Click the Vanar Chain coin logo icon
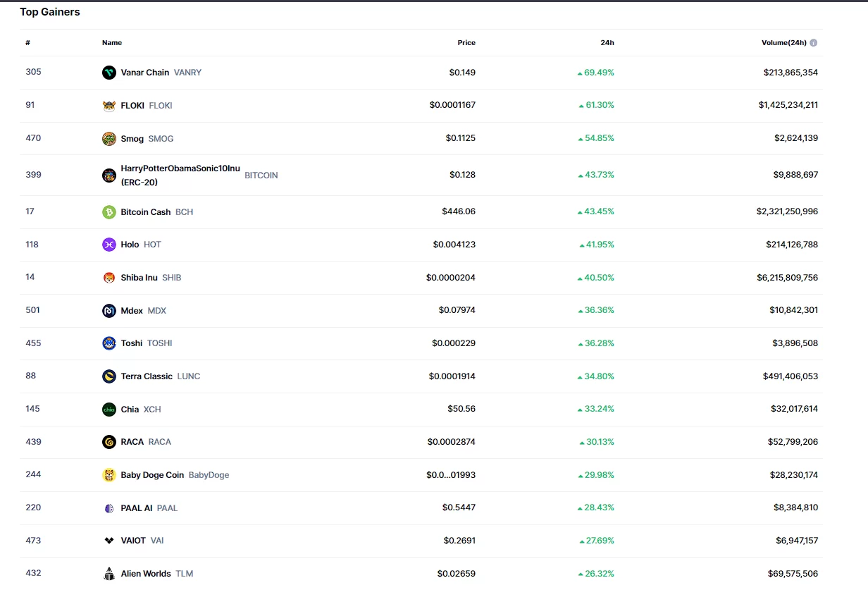The image size is (868, 590). click(x=109, y=73)
